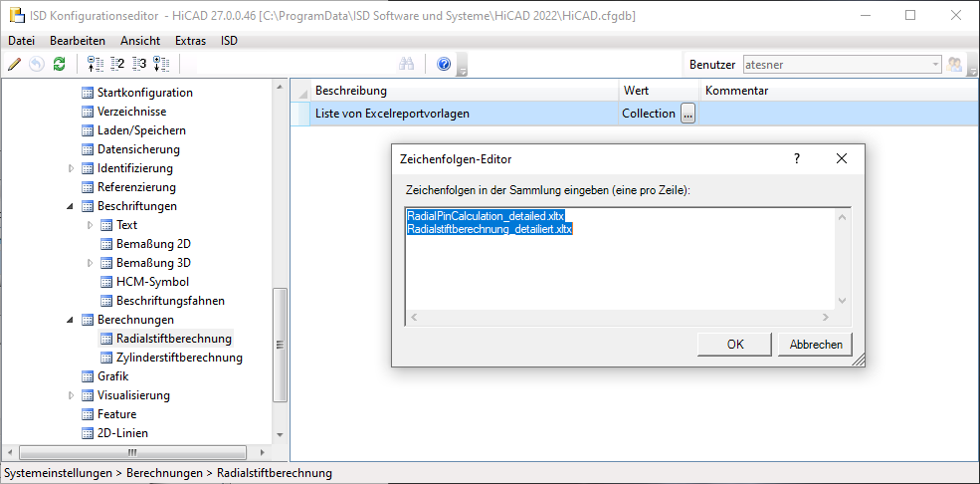Select Radialstiftberechnung tree node
This screenshot has width=980, height=484.
(x=174, y=339)
